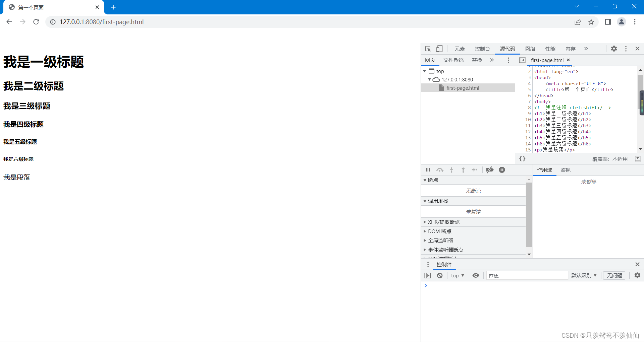Open the top JavaScript context dropdown
The height and width of the screenshot is (342, 644).
coord(458,275)
